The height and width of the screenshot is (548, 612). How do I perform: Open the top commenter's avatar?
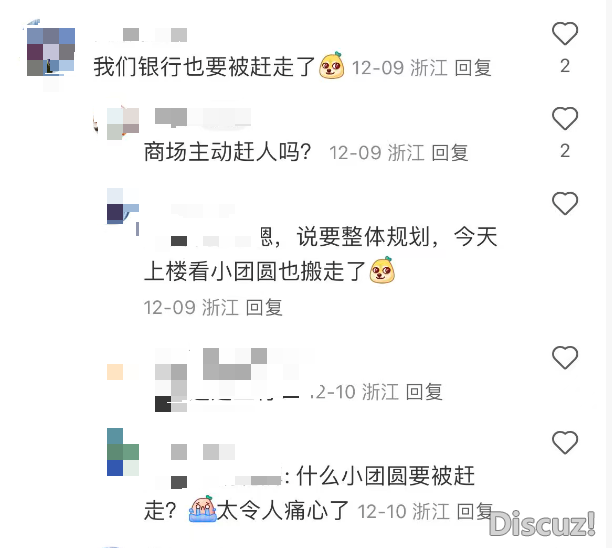pyautogui.click(x=50, y=51)
